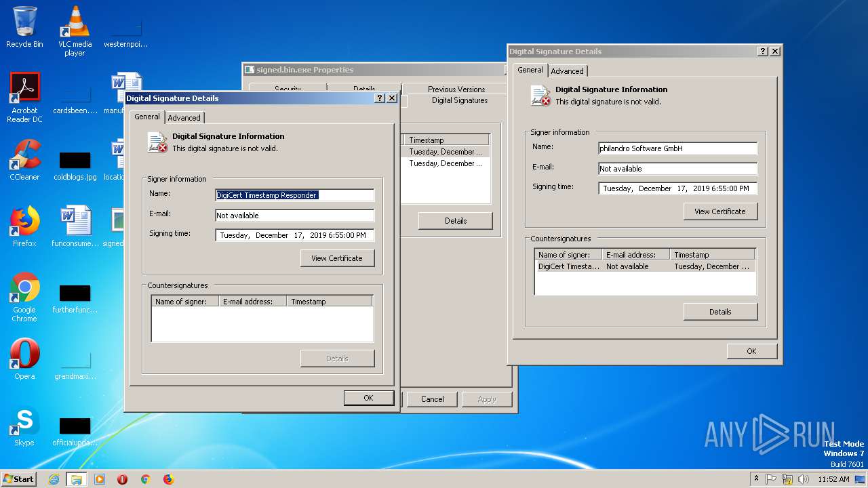Select General tab in left signature dialog

[x=147, y=117]
